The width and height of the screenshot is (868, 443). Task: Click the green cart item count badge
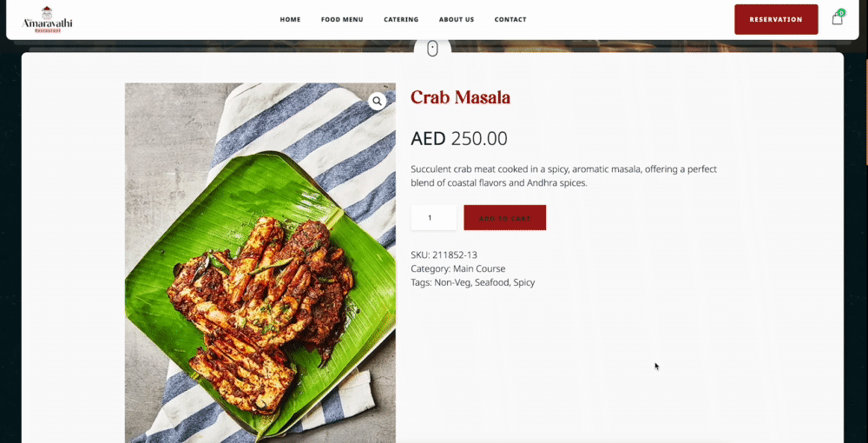click(841, 12)
